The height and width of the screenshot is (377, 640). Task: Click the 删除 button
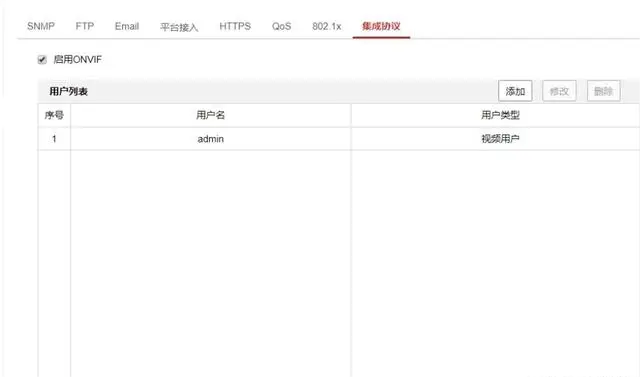point(604,91)
